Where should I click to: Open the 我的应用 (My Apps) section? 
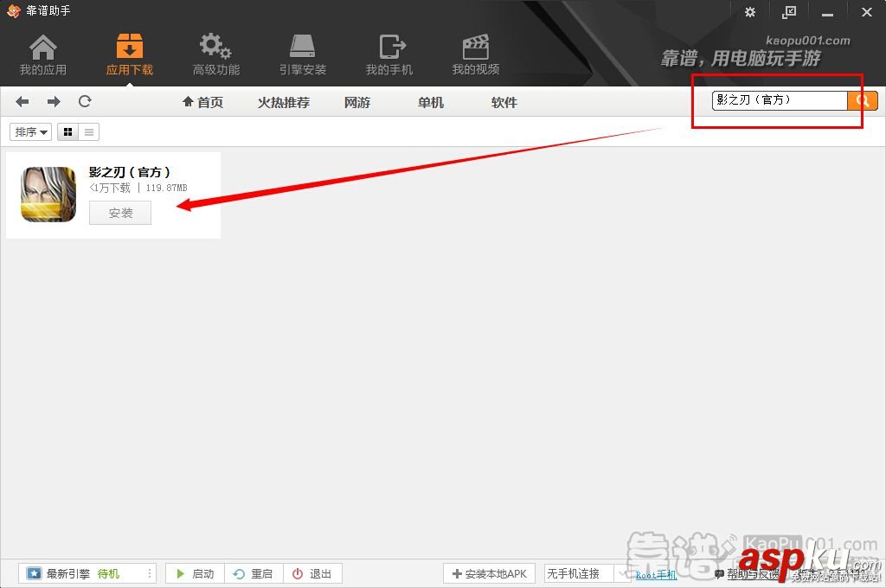point(42,52)
